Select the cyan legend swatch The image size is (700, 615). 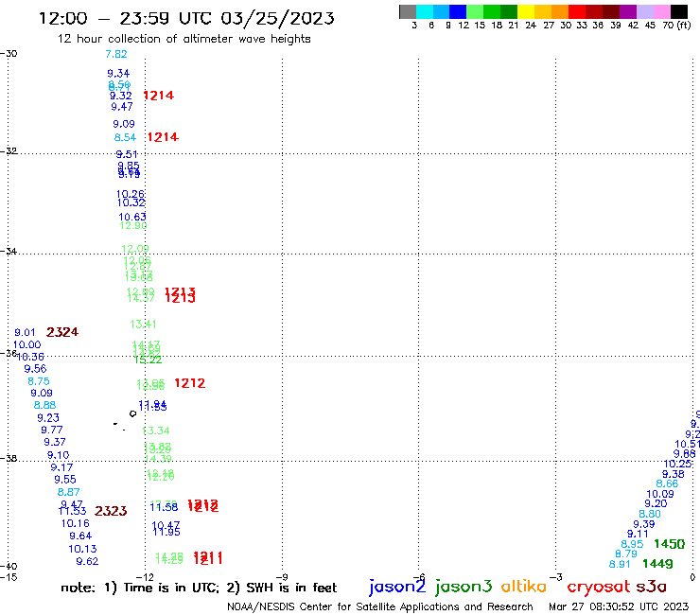pos(425,11)
